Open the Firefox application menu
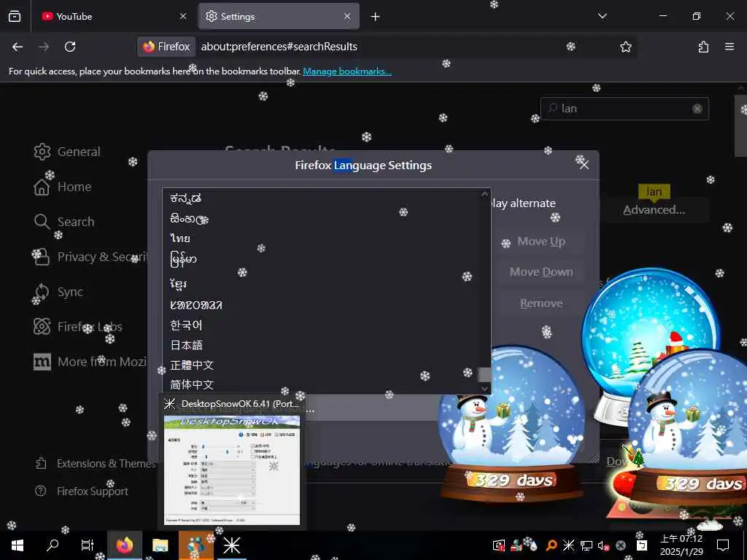Image resolution: width=747 pixels, height=560 pixels. [x=729, y=47]
